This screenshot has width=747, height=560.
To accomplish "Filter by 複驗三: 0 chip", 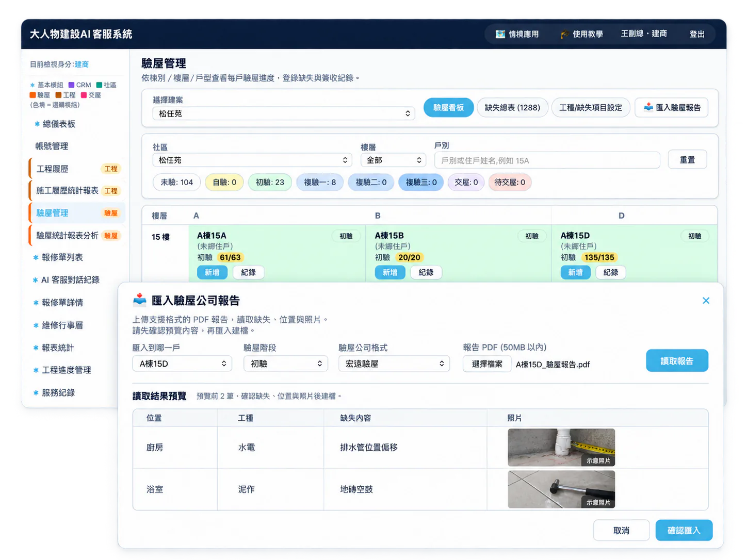I will (x=421, y=182).
